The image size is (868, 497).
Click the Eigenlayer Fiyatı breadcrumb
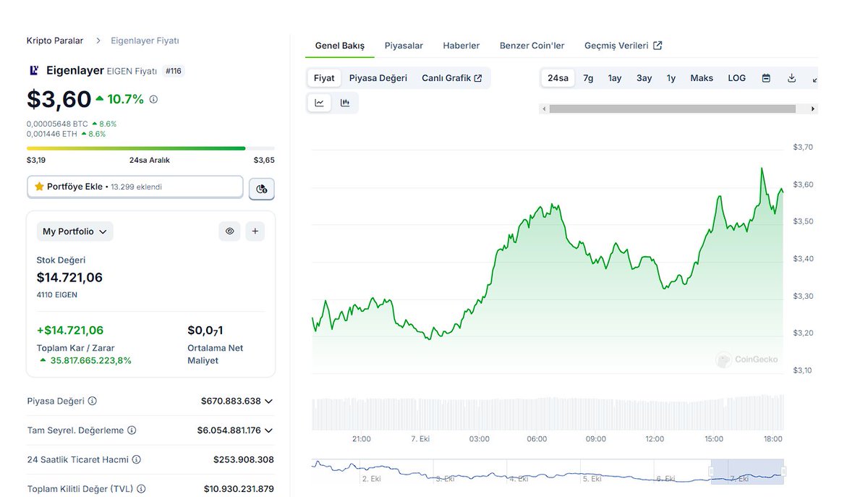pos(145,41)
